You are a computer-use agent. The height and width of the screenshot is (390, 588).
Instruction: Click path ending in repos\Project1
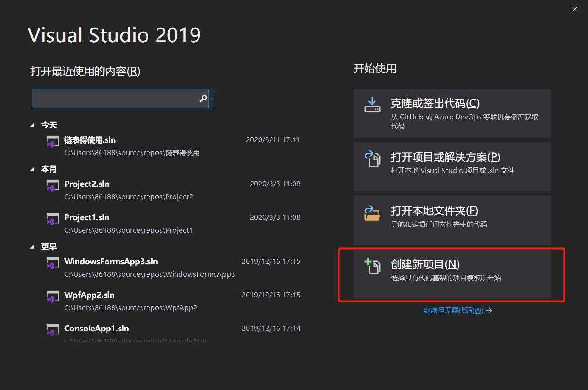[x=129, y=230]
